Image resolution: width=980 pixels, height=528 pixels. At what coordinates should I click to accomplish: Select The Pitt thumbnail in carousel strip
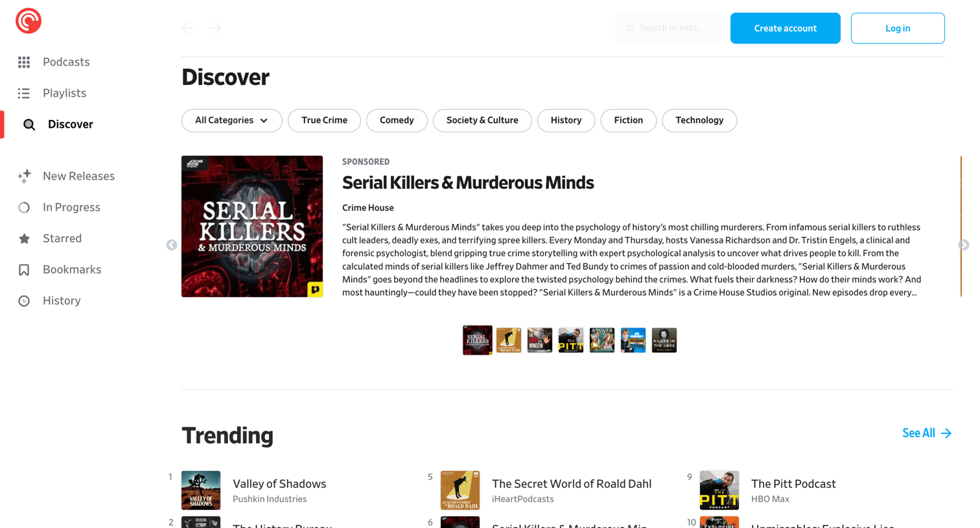tap(571, 340)
